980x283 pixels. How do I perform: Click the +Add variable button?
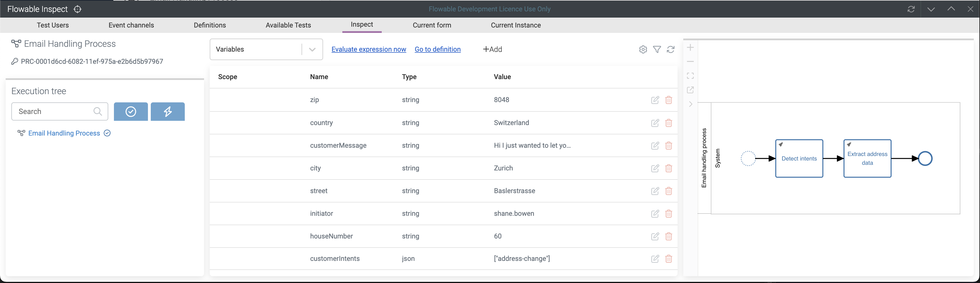point(493,50)
